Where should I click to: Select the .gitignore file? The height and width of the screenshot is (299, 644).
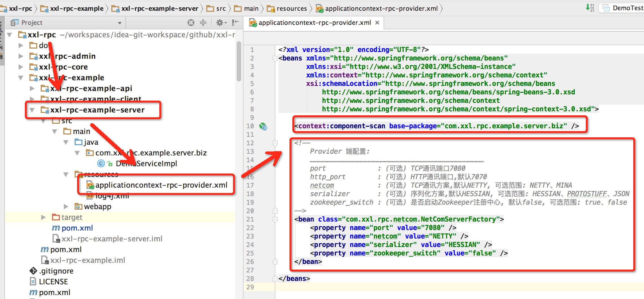(x=56, y=271)
